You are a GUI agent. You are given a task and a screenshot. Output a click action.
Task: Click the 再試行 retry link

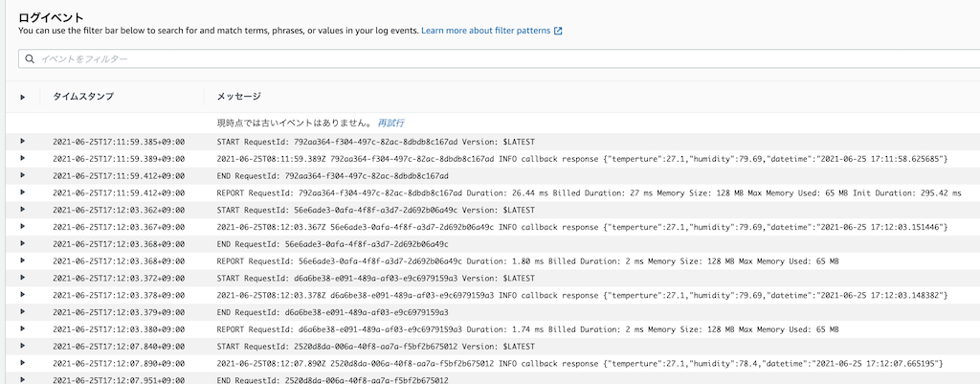[x=390, y=123]
